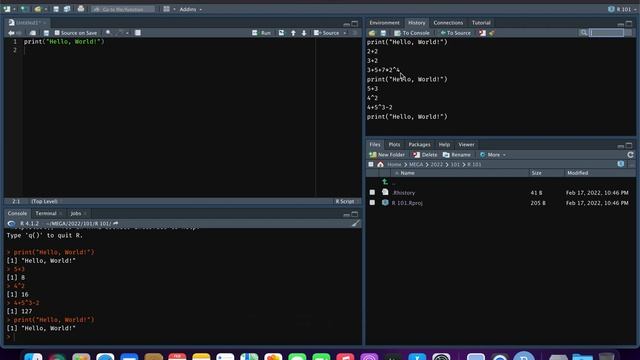
Task: Open the panes layout dropdown arrow
Action: [x=174, y=9]
